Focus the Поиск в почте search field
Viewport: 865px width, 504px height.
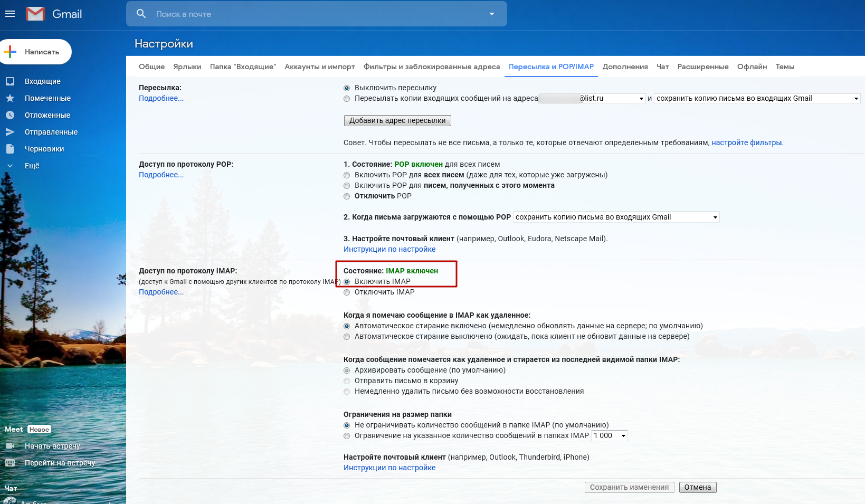[317, 14]
